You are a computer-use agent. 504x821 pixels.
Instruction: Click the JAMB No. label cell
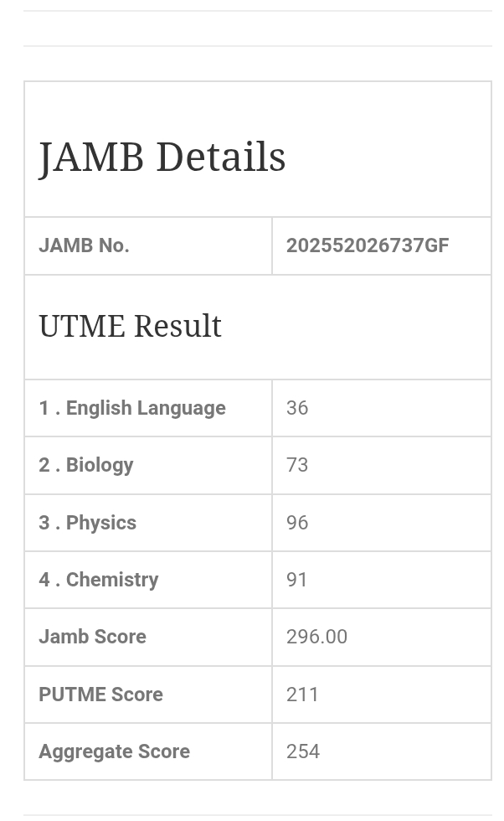pos(84,245)
